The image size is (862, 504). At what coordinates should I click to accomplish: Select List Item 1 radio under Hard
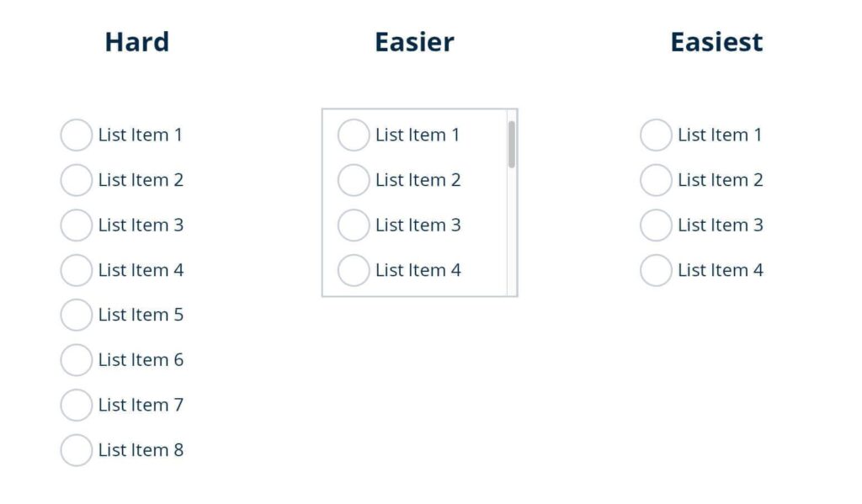76,135
